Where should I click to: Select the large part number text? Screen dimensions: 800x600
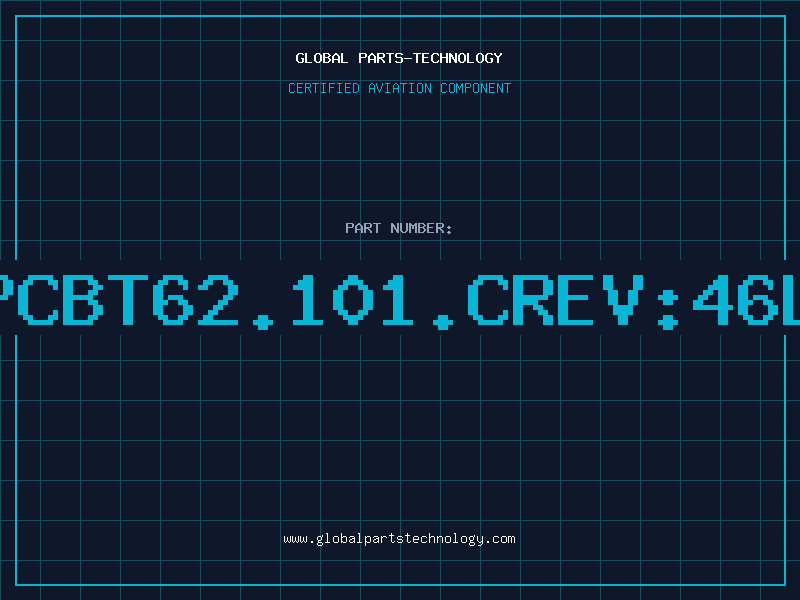click(x=400, y=301)
